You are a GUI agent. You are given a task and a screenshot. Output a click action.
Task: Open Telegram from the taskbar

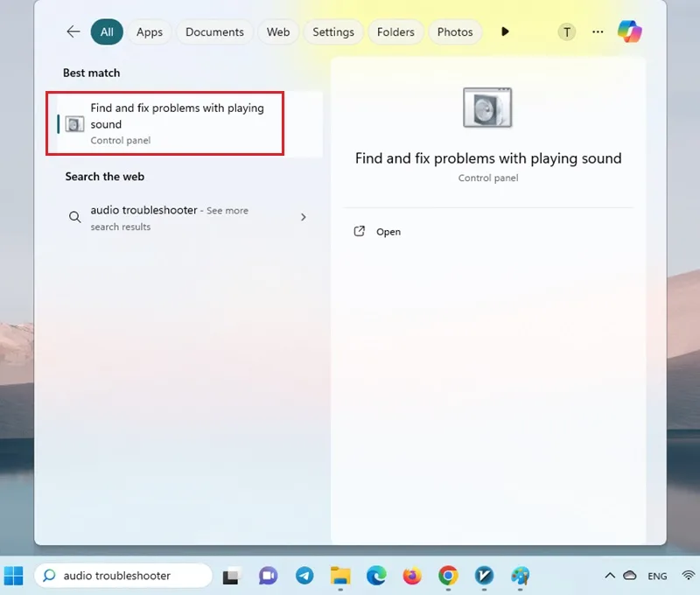pyautogui.click(x=304, y=576)
